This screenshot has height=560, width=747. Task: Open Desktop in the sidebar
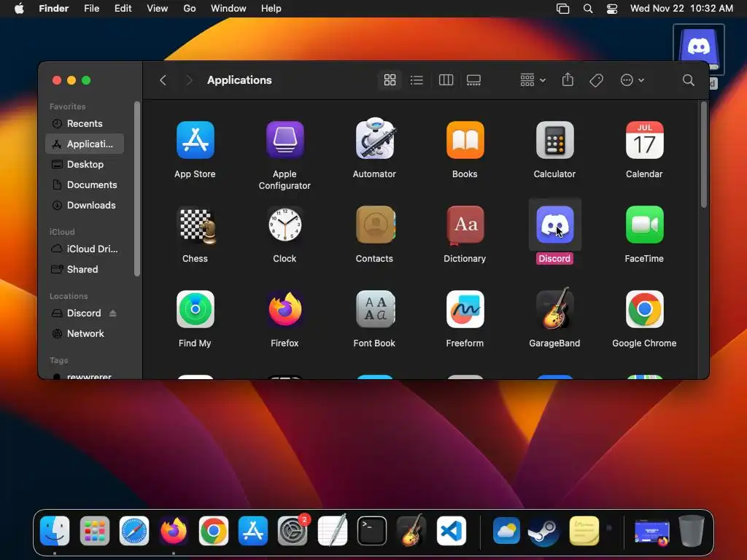tap(85, 164)
